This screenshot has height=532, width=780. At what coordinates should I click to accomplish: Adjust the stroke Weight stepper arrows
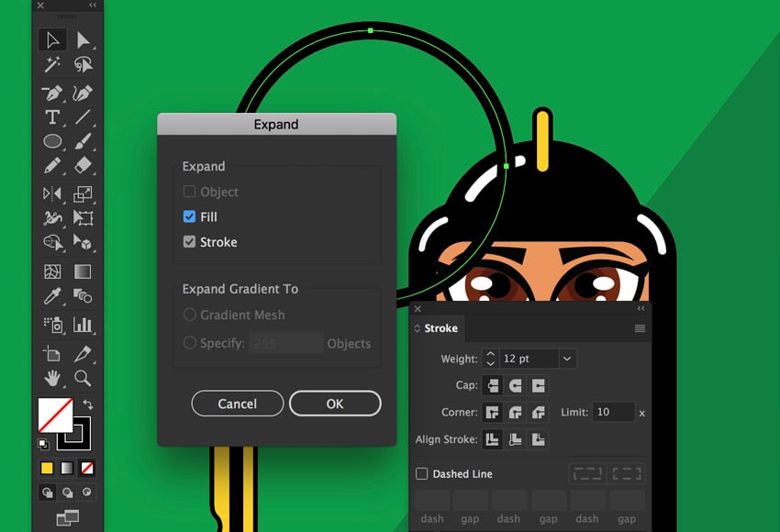491,359
